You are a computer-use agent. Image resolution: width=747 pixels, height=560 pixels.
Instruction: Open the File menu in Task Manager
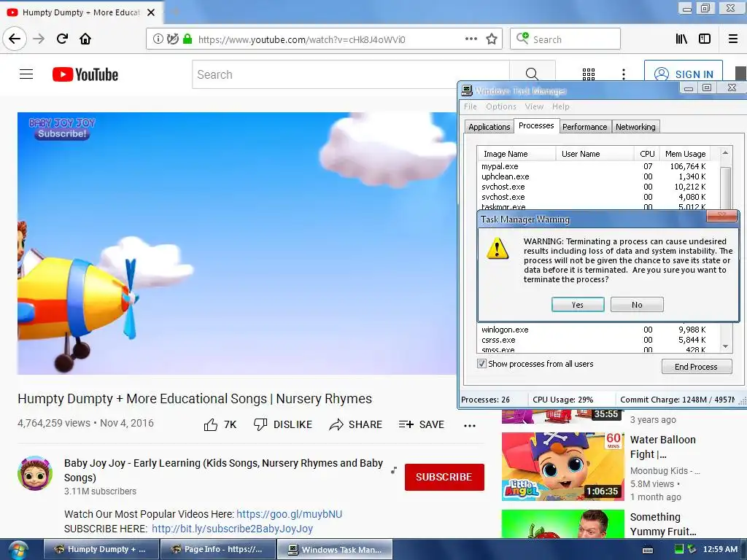[471, 106]
